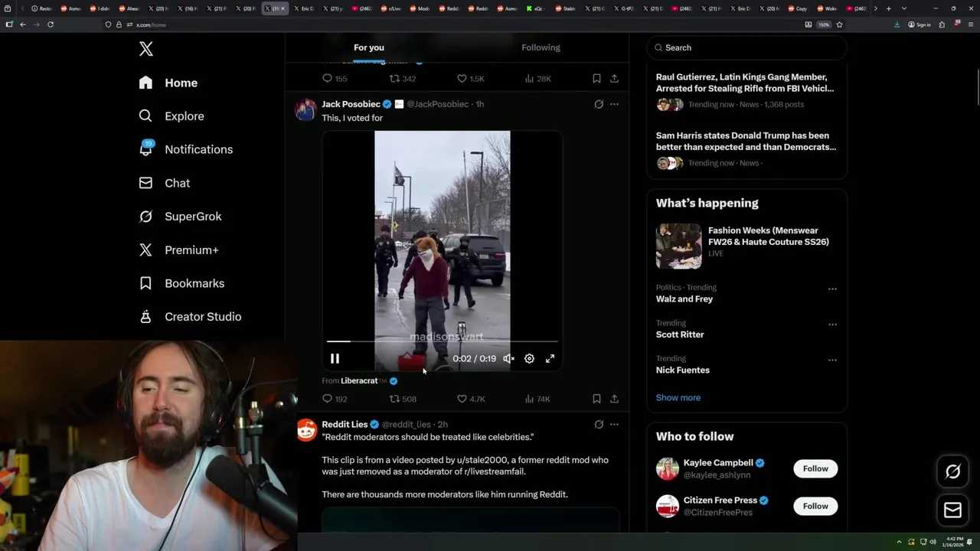
Task: Open Bookmarks from the sidebar
Action: pyautogui.click(x=181, y=283)
